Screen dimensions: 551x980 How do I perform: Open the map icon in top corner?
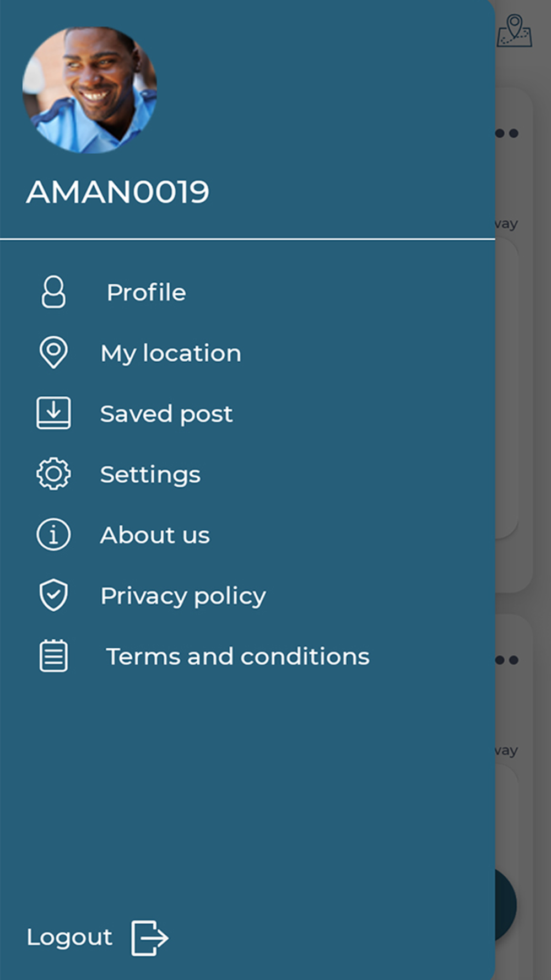(x=515, y=31)
